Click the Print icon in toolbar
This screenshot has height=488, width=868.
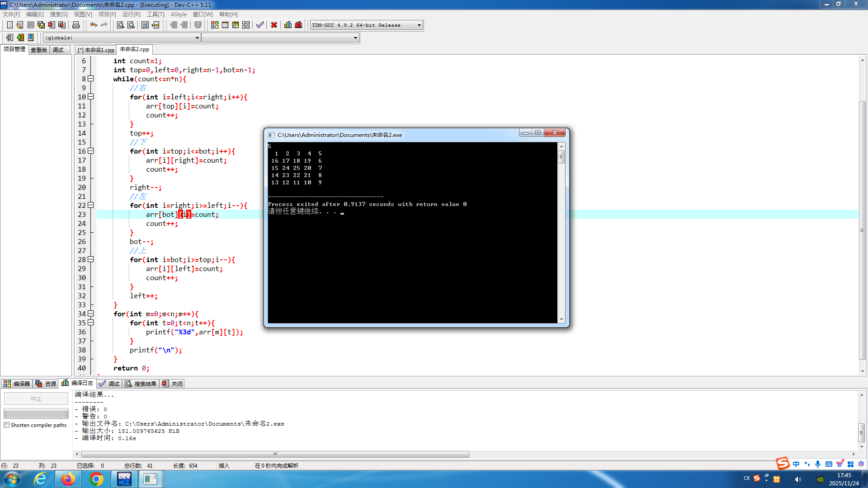(x=76, y=25)
